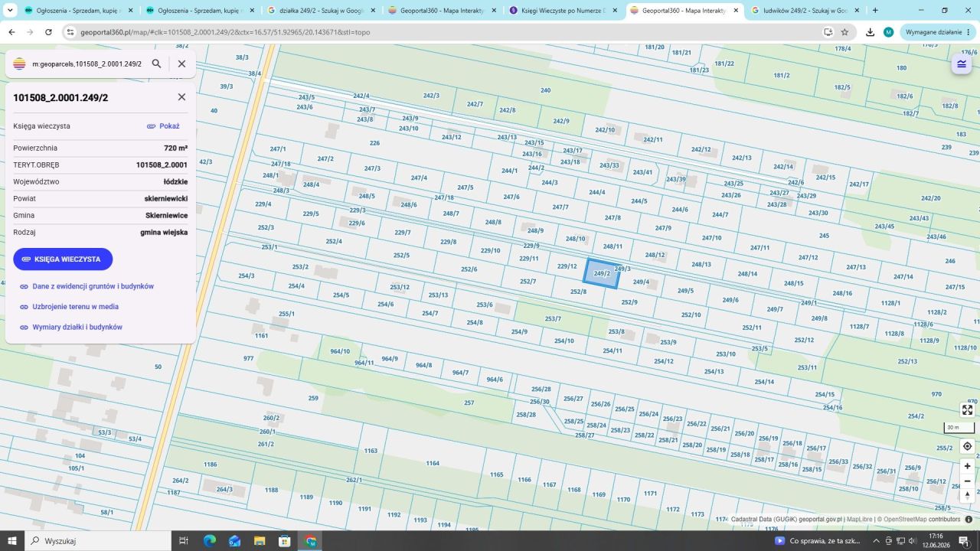Bookmark this page with the star icon
Viewport: 980px width, 551px height.
pos(844,32)
